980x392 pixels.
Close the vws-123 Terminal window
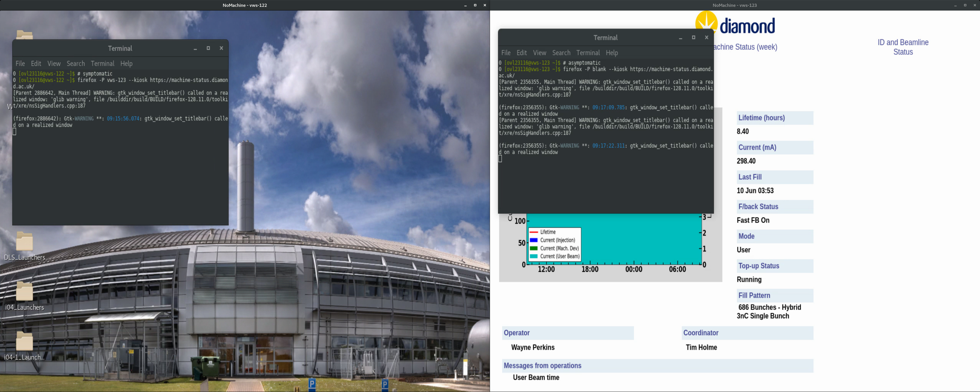[x=707, y=38]
